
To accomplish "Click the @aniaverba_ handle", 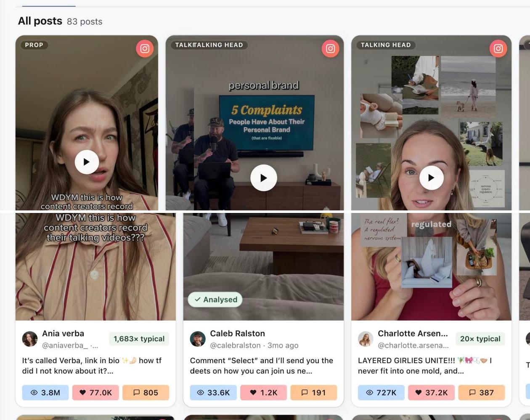I will 65,346.
